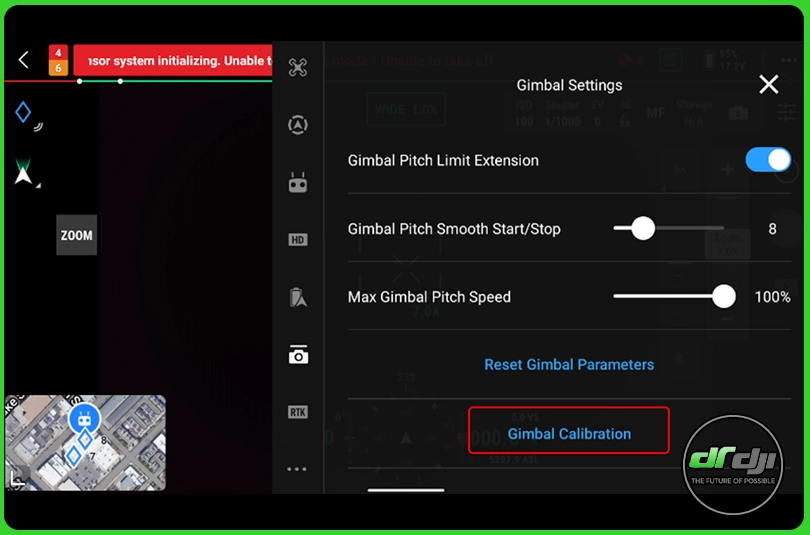Open the aircraft battery settings tab
810x535 pixels.
[298, 297]
